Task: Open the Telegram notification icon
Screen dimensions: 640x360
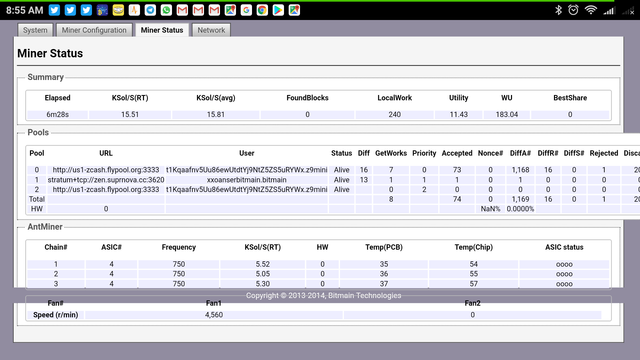Action: point(150,10)
